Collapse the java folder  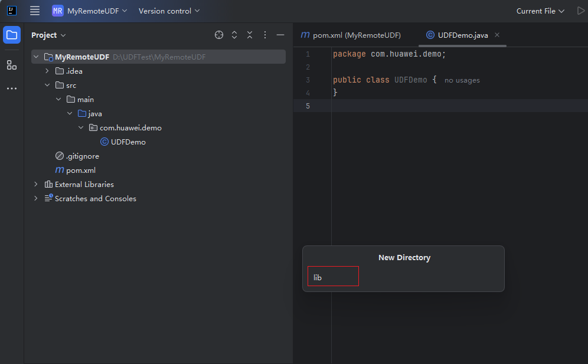(x=70, y=113)
